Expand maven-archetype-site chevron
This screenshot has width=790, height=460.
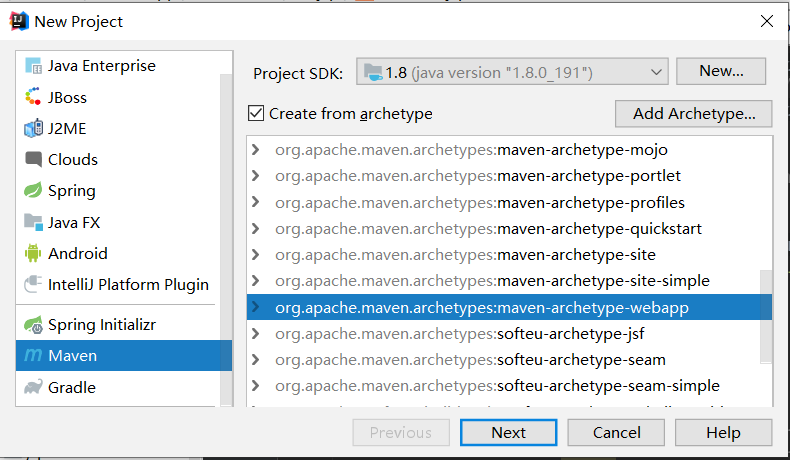[x=256, y=254]
